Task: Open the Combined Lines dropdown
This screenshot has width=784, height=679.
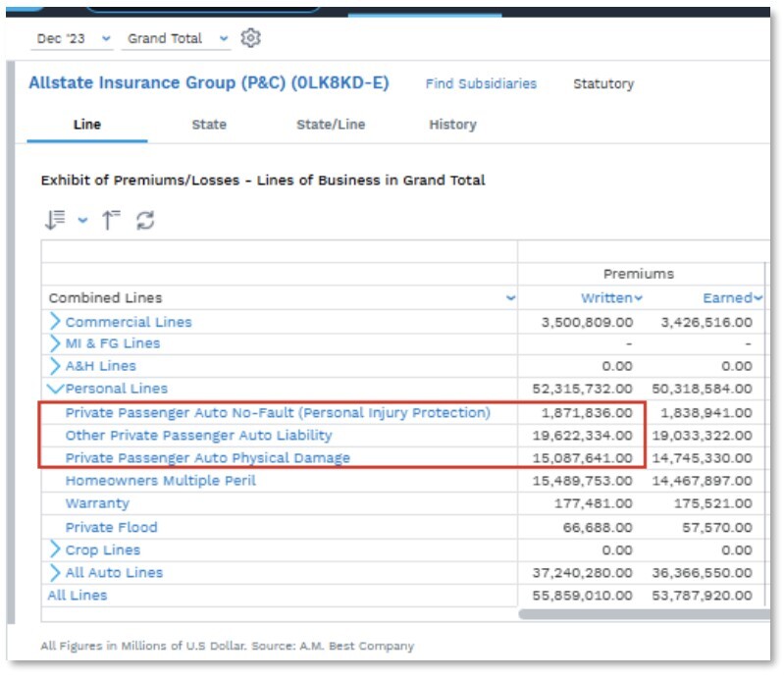Action: (509, 298)
